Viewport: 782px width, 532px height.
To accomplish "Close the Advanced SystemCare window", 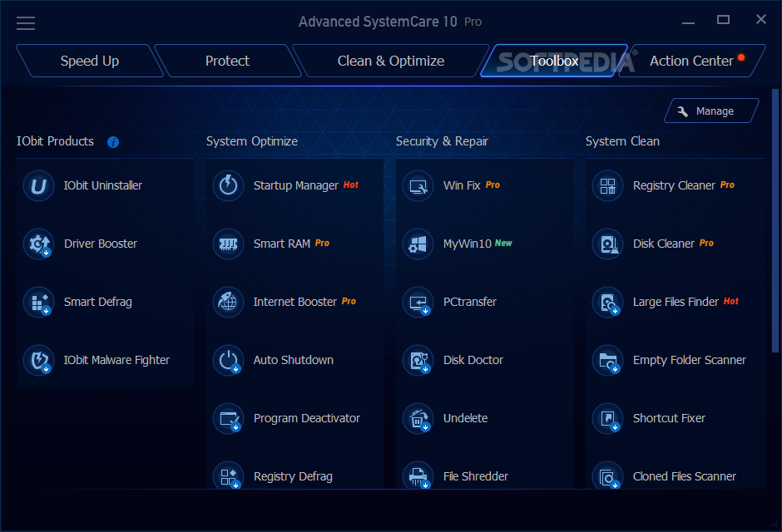I will click(761, 19).
